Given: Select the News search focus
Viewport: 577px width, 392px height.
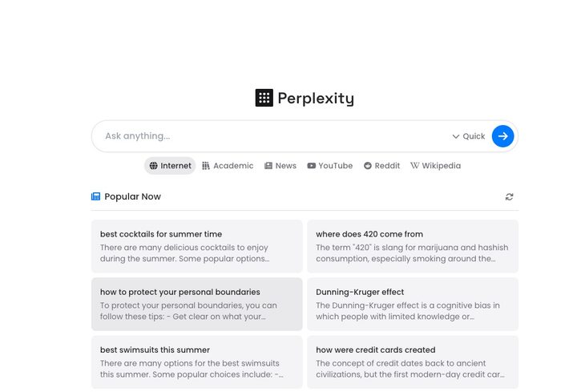Looking at the screenshot, I should (x=280, y=166).
